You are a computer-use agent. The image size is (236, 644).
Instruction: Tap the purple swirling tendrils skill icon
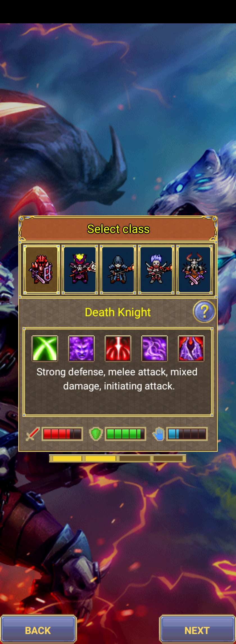click(155, 348)
